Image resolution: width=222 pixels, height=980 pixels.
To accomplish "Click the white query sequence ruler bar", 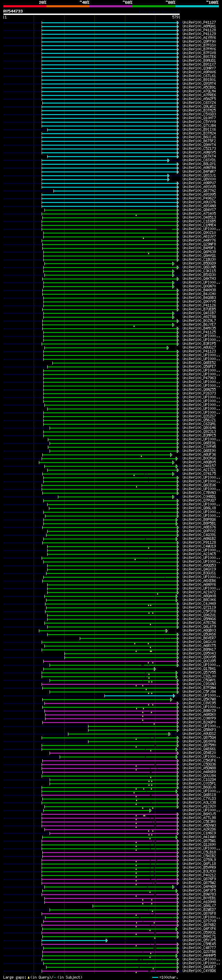I will [92, 14].
